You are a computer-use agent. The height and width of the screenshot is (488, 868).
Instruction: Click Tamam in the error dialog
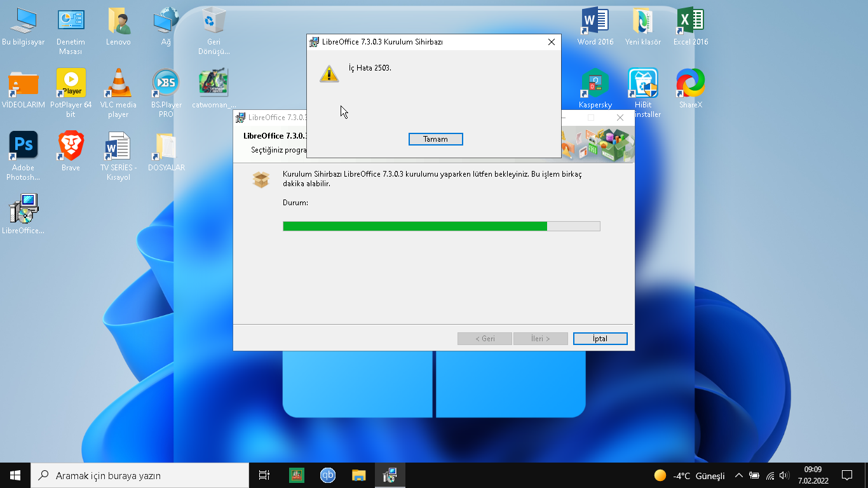(435, 139)
